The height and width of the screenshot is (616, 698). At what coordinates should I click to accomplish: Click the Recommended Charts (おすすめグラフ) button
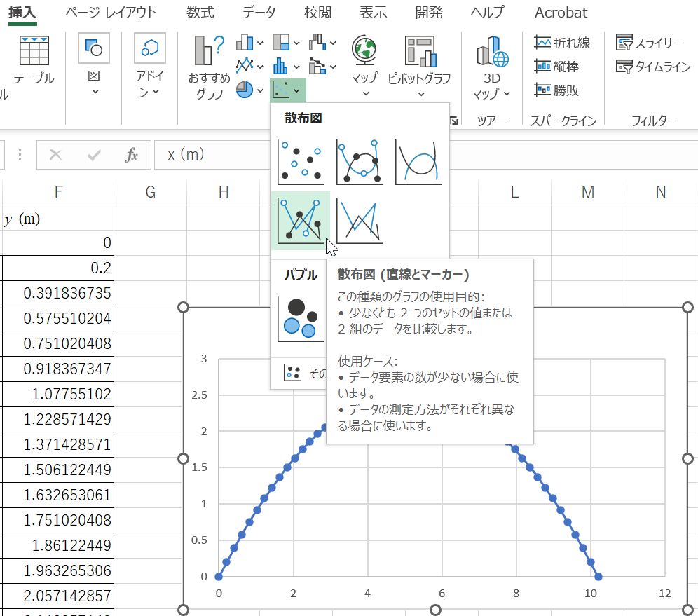tap(209, 67)
